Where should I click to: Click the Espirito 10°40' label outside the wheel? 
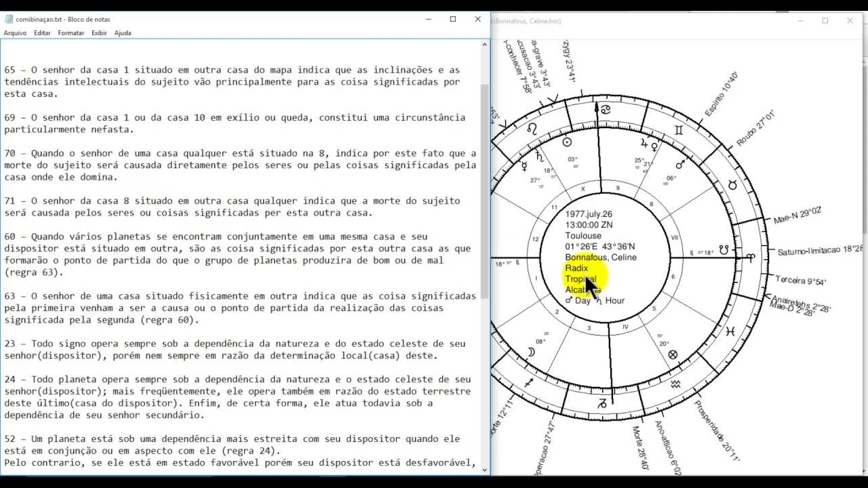tap(722, 94)
